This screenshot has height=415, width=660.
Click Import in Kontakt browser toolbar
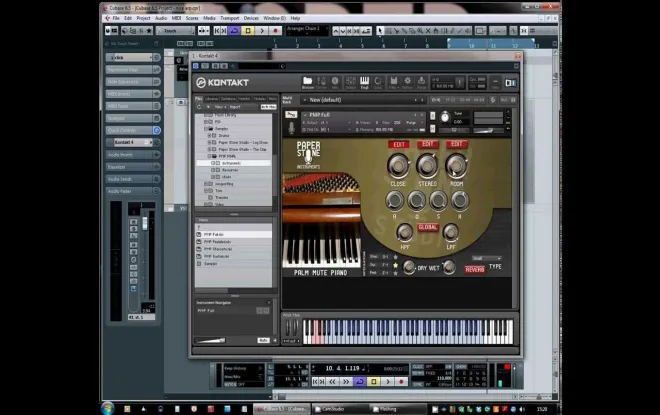pos(235,107)
